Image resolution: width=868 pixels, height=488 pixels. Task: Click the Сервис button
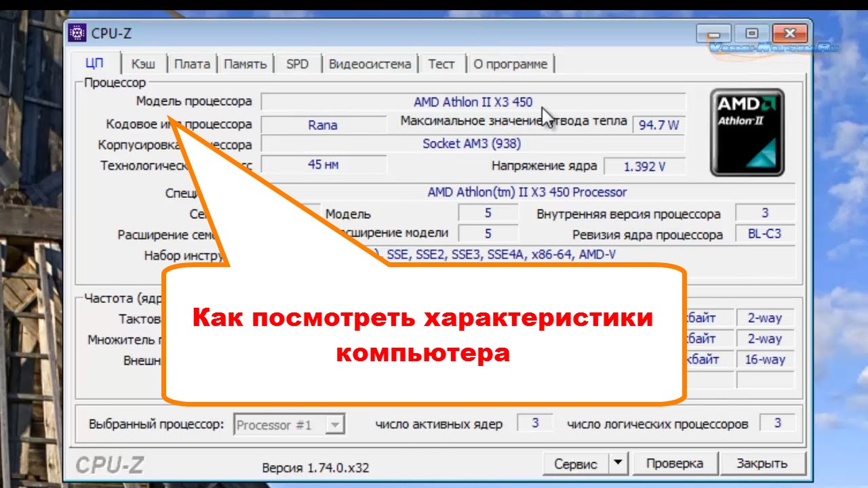[576, 464]
